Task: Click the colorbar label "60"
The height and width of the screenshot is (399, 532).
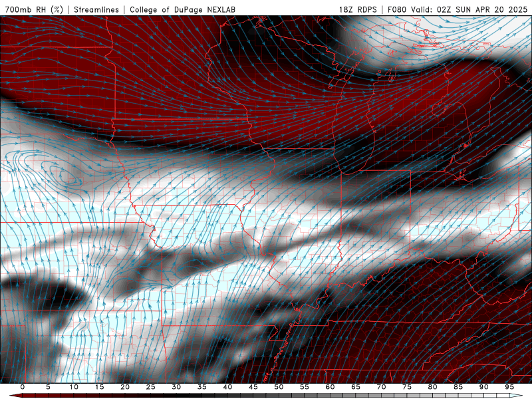Action: coord(330,387)
